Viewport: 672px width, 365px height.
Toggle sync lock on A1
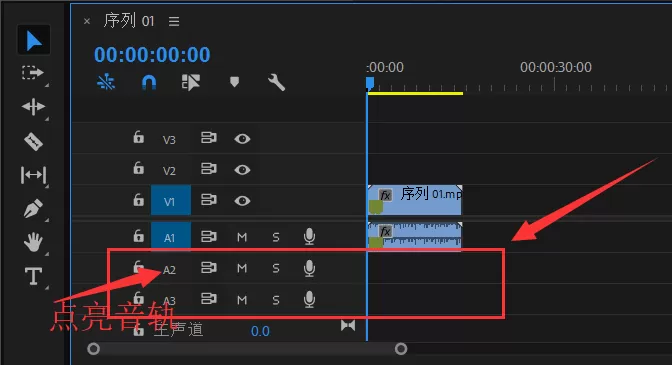(209, 236)
